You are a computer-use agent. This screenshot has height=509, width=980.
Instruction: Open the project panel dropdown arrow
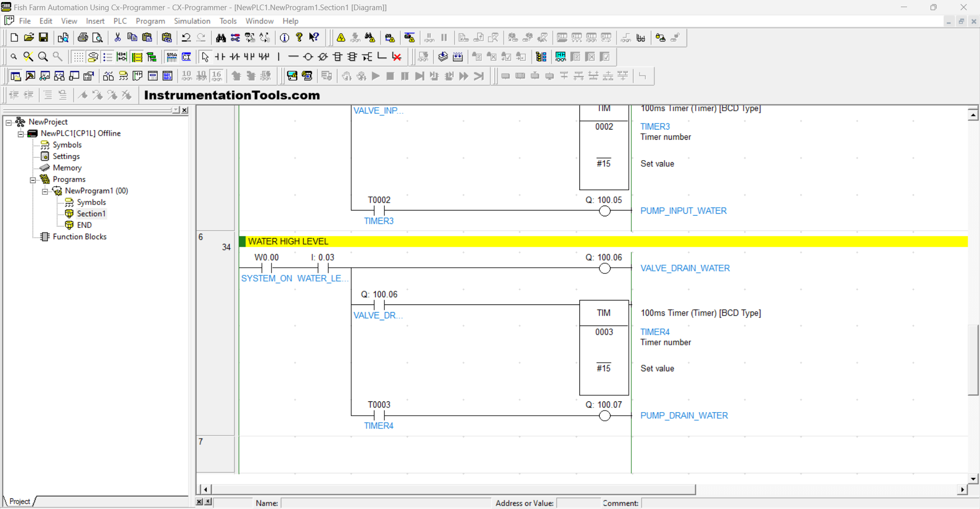tap(176, 110)
